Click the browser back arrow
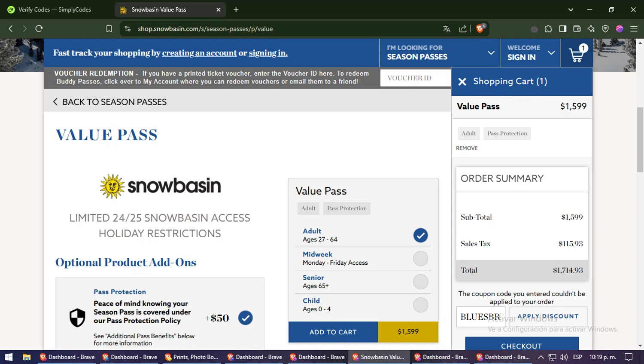 pyautogui.click(x=11, y=29)
